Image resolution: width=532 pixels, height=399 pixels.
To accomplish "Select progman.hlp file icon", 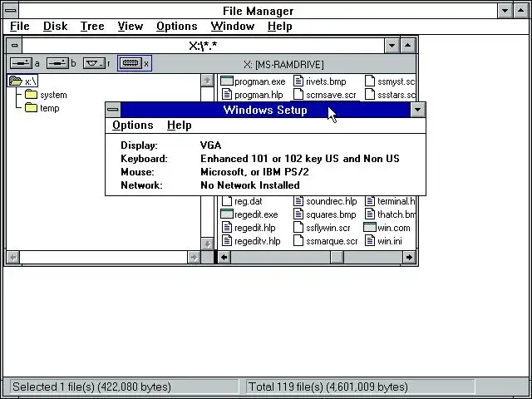I will (227, 95).
